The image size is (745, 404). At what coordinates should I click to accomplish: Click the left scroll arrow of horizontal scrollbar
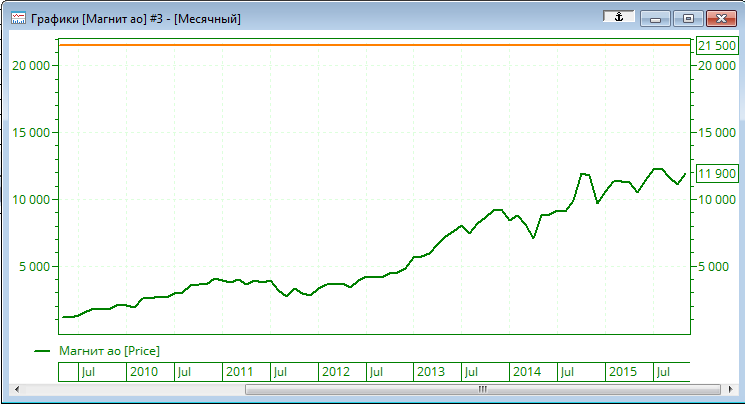[x=15, y=389]
